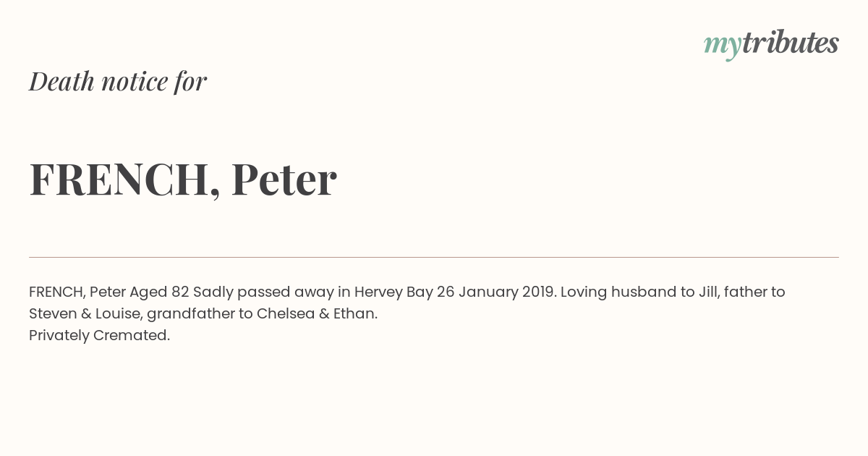Click "Chelsea & Ethan" in the notice
This screenshot has height=456, width=868.
coord(315,314)
